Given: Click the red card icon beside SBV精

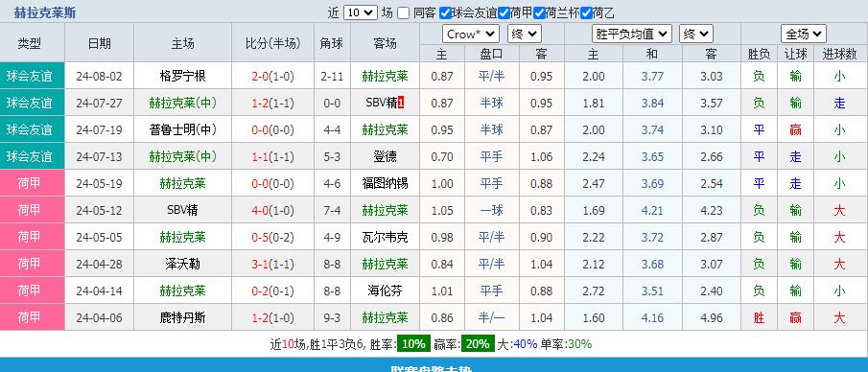Looking at the screenshot, I should click(x=401, y=103).
